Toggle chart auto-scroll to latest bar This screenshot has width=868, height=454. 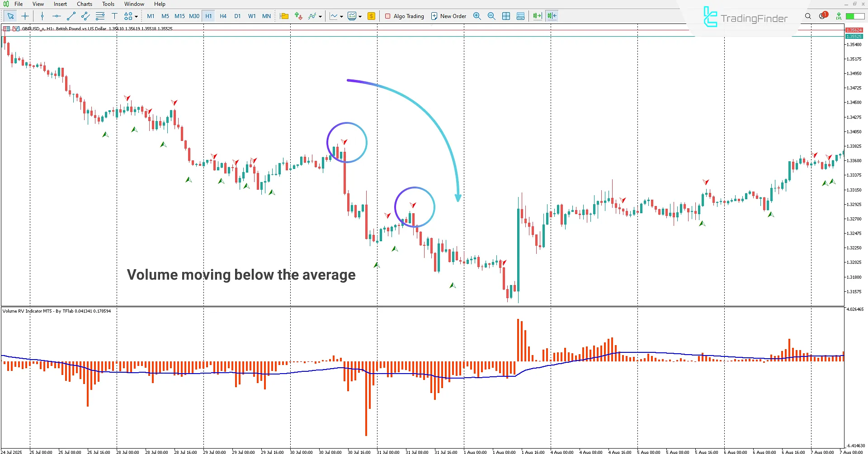[537, 16]
